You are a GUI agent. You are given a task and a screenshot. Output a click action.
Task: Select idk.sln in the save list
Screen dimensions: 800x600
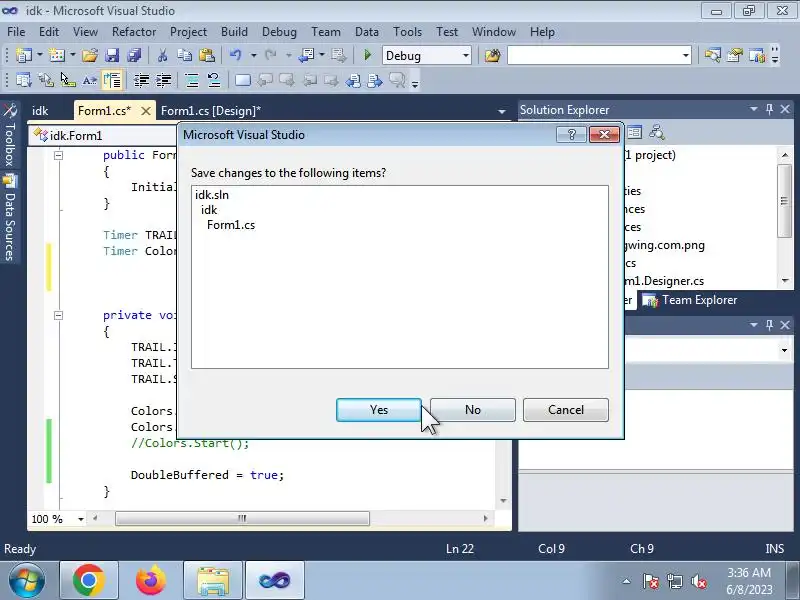(x=212, y=195)
